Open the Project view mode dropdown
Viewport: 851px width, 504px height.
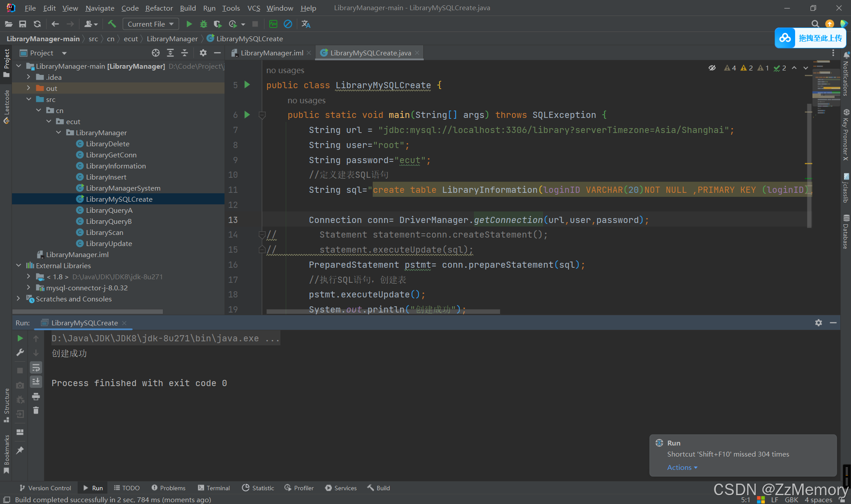point(64,53)
